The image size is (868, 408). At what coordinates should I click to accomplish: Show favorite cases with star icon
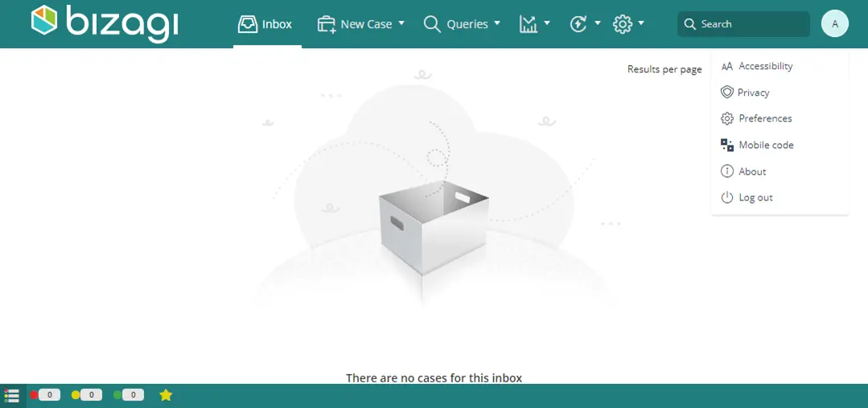[x=166, y=395]
